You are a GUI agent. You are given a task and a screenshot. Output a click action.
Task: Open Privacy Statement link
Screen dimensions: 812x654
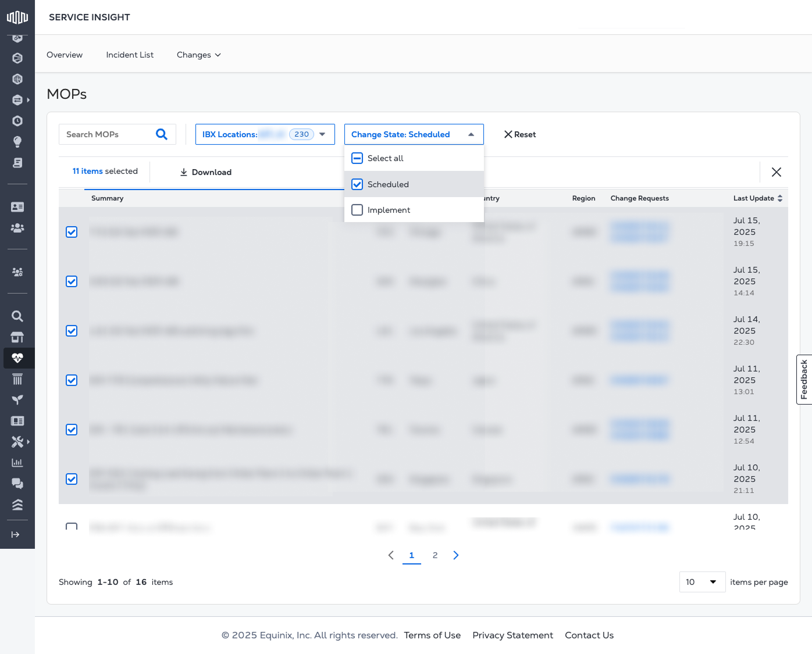point(512,635)
